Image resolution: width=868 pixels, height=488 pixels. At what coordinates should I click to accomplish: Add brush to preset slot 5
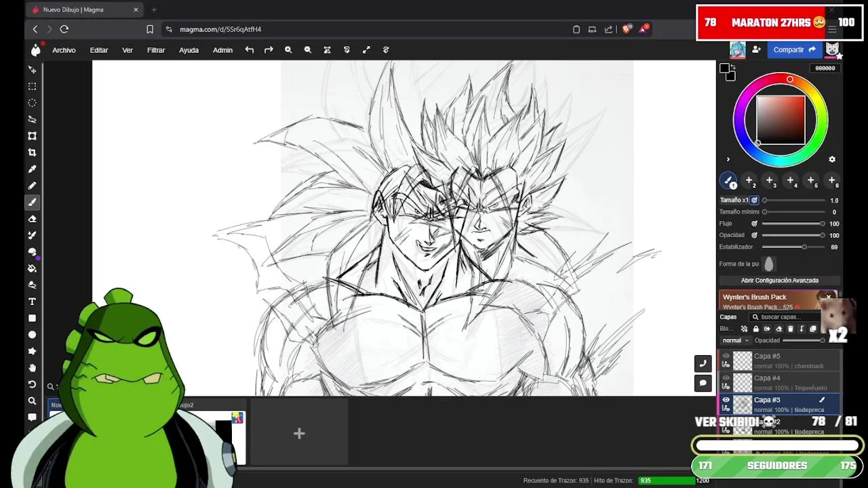pyautogui.click(x=811, y=180)
